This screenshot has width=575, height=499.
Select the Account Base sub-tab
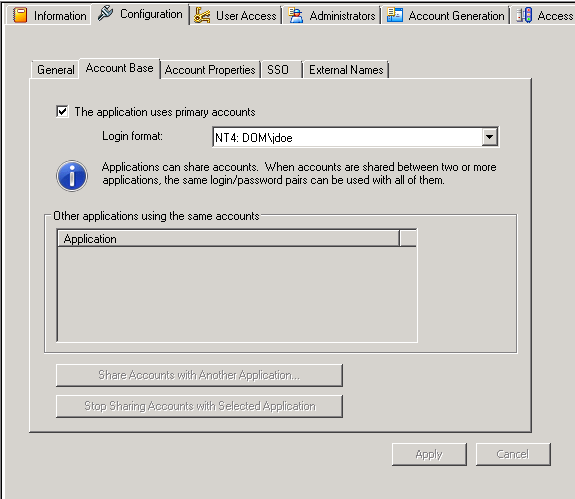click(x=120, y=68)
